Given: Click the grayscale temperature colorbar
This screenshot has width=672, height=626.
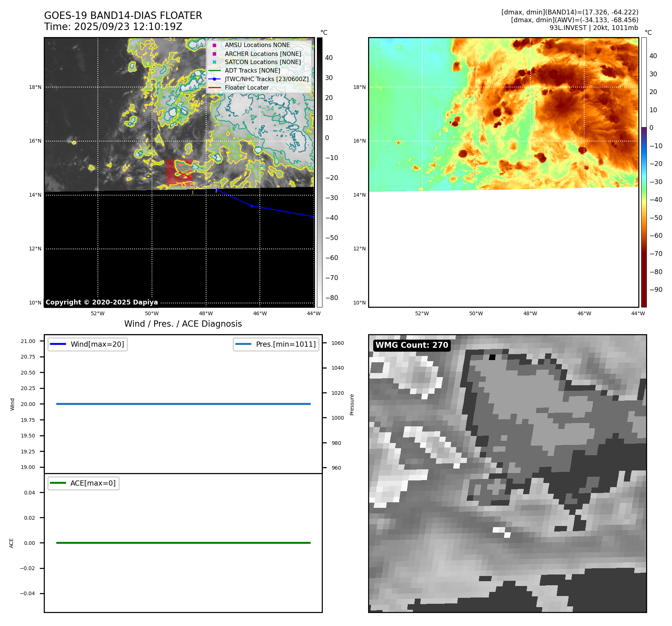Looking at the screenshot, I should click(320, 172).
